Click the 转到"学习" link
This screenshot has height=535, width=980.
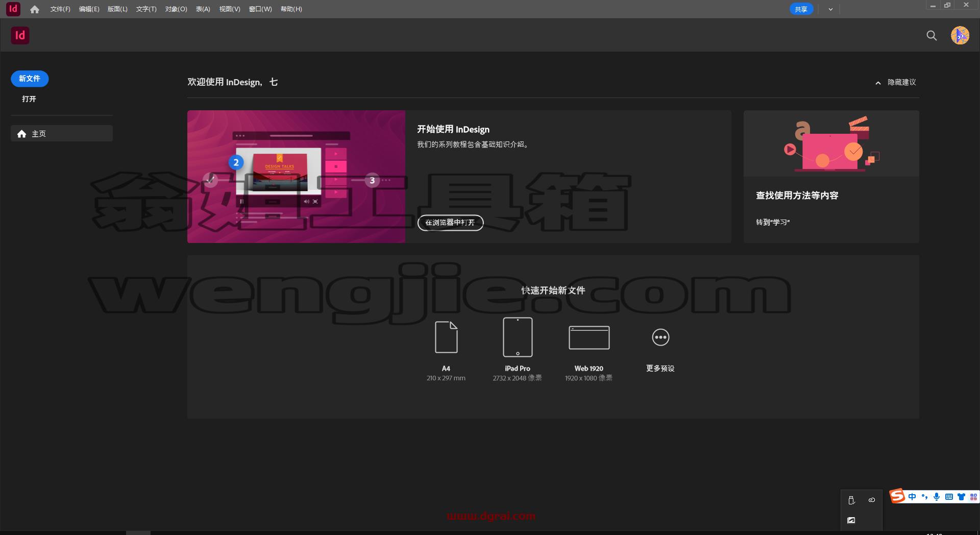(773, 223)
